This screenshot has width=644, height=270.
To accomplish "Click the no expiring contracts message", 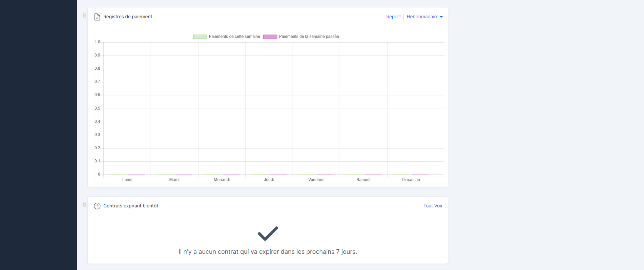I will click(x=268, y=252).
